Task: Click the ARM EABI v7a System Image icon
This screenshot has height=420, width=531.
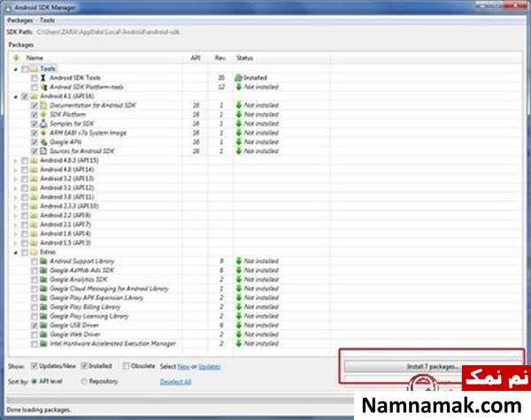Action: click(43, 133)
